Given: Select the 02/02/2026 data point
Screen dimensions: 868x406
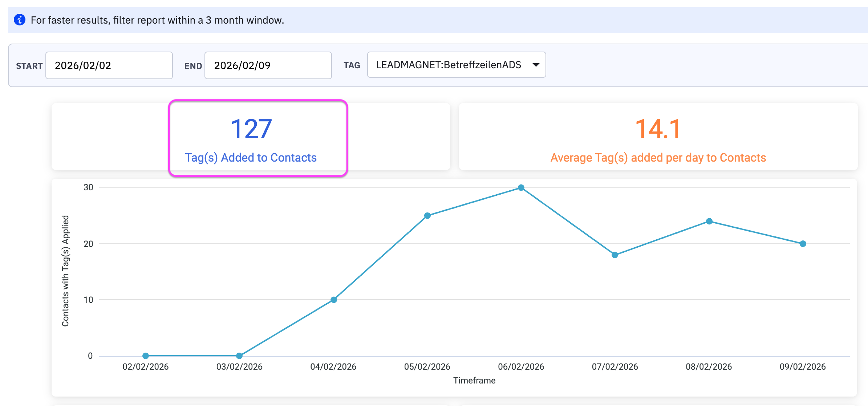Looking at the screenshot, I should tap(146, 356).
